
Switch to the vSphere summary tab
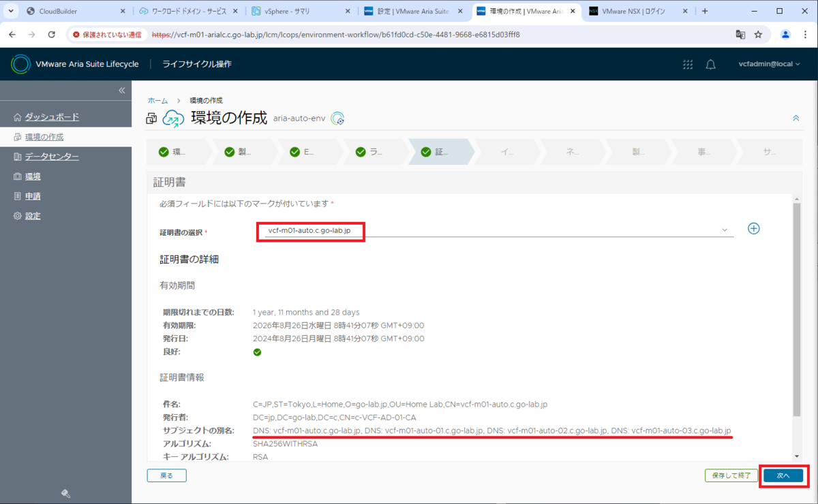click(300, 11)
